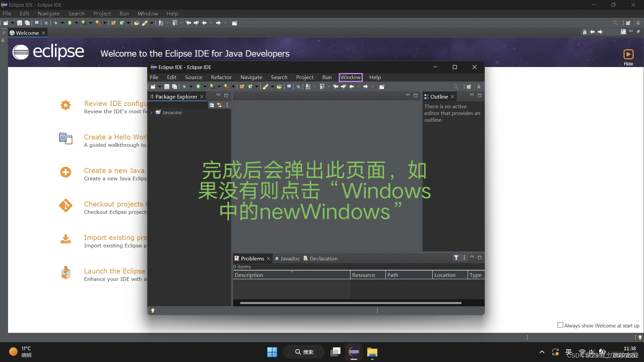Click the Problems panel filter icon
The image size is (644, 362).
457,258
